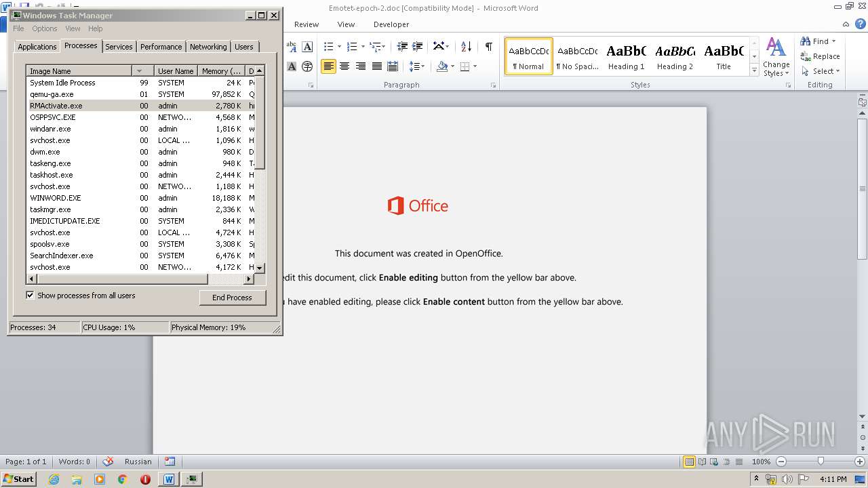Click the Phonetic Guide icon
868x488 pixels.
pyautogui.click(x=292, y=46)
